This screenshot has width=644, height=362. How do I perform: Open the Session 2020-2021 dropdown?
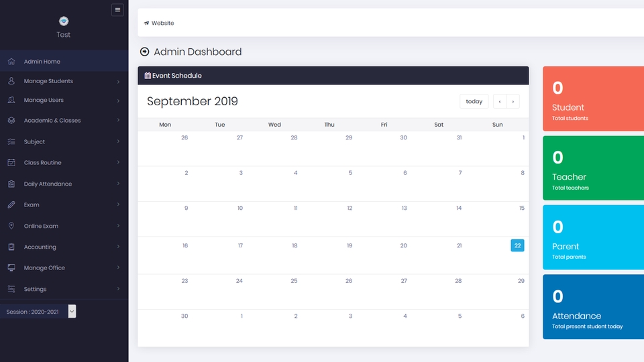coord(72,311)
